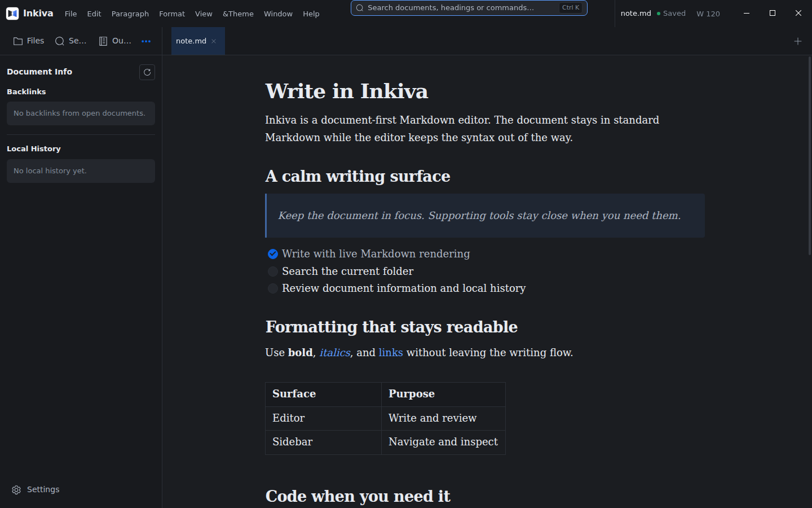The height and width of the screenshot is (508, 812).
Task: Open the sidebar more options ellipsis
Action: [x=146, y=41]
